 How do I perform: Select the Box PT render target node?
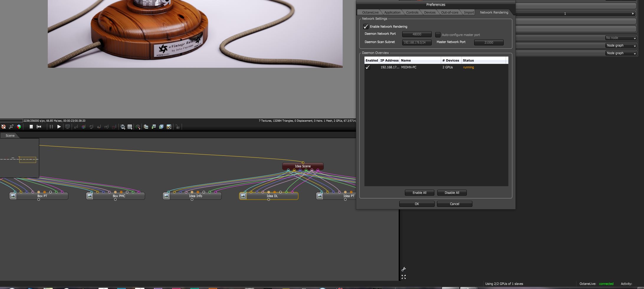pos(39,196)
